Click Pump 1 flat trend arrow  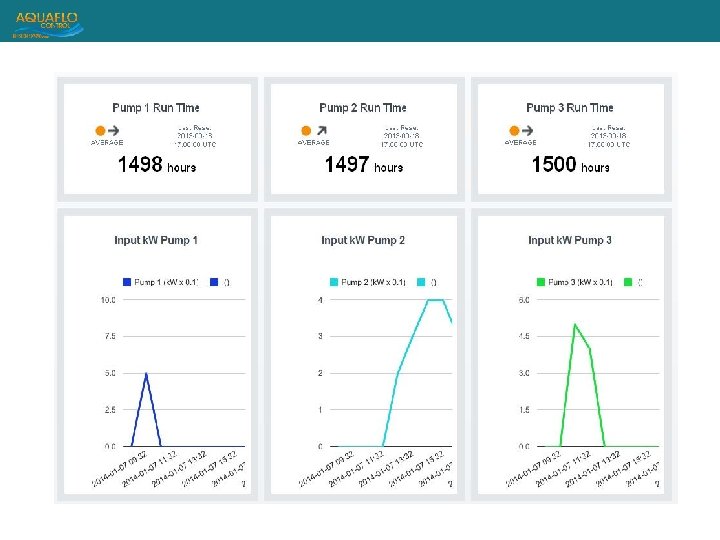pyautogui.click(x=113, y=130)
